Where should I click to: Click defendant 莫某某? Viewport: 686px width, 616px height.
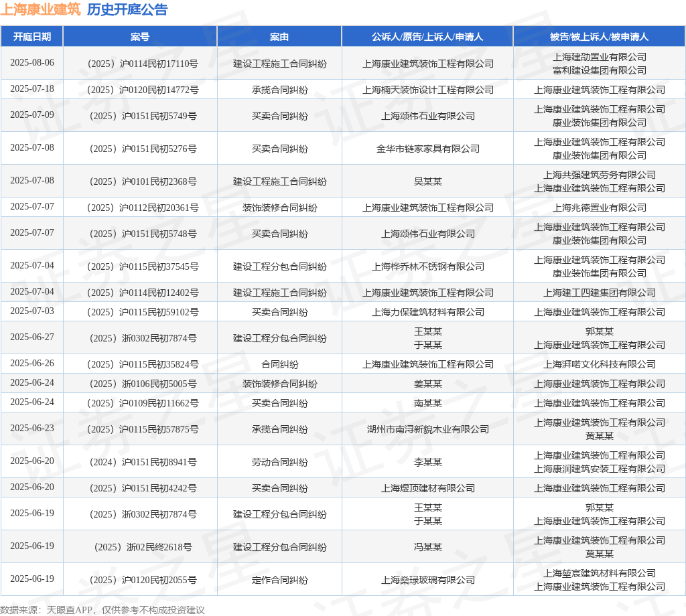pyautogui.click(x=600, y=554)
